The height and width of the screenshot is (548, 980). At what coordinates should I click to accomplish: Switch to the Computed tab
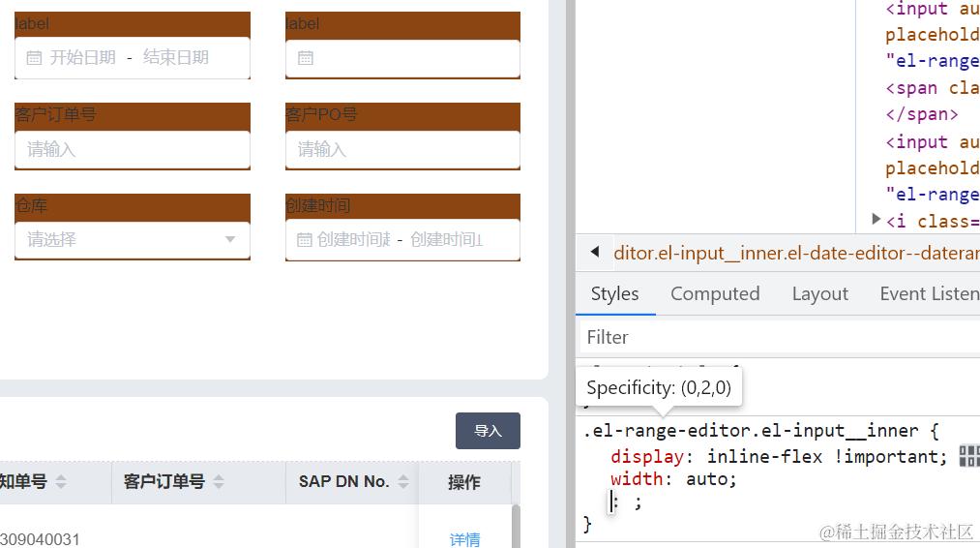click(x=715, y=294)
